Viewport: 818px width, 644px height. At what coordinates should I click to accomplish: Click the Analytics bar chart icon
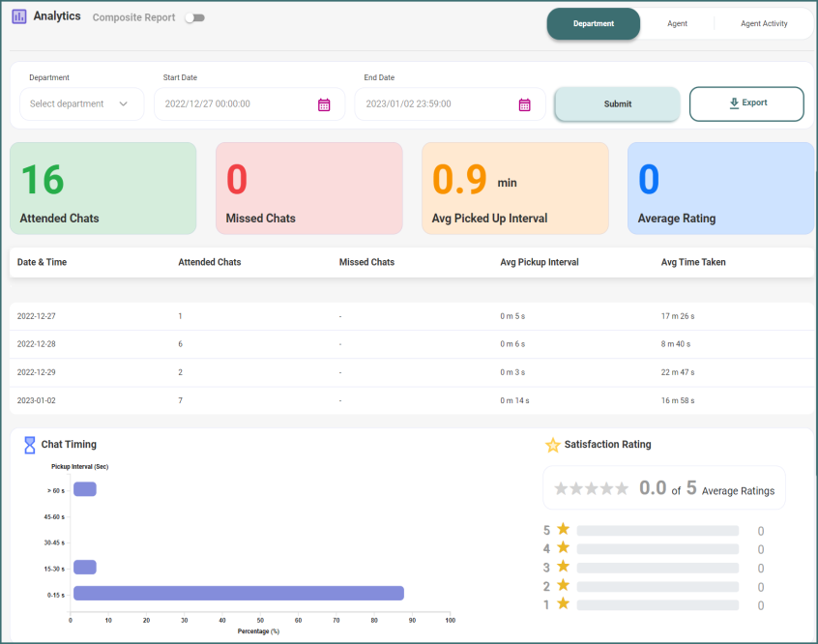click(19, 16)
